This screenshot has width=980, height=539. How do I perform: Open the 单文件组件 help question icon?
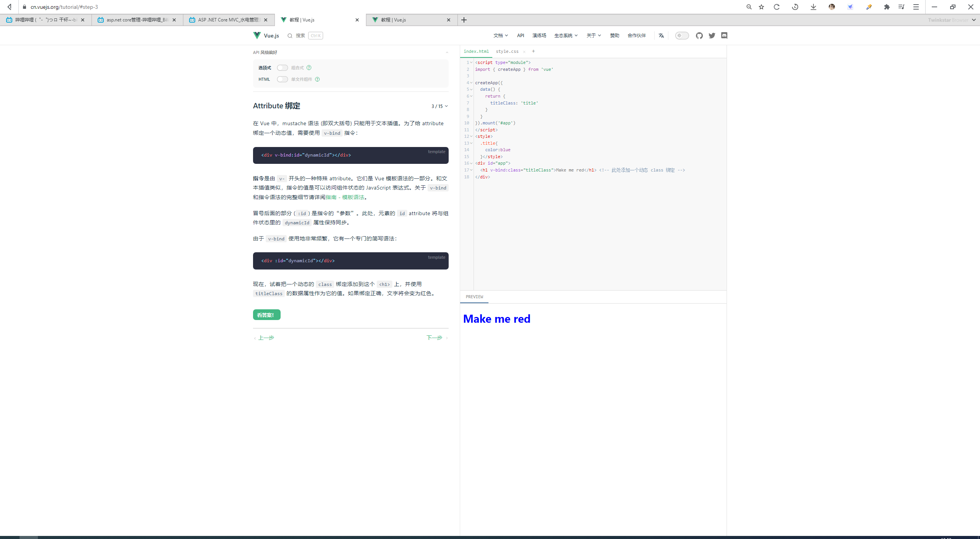317,79
